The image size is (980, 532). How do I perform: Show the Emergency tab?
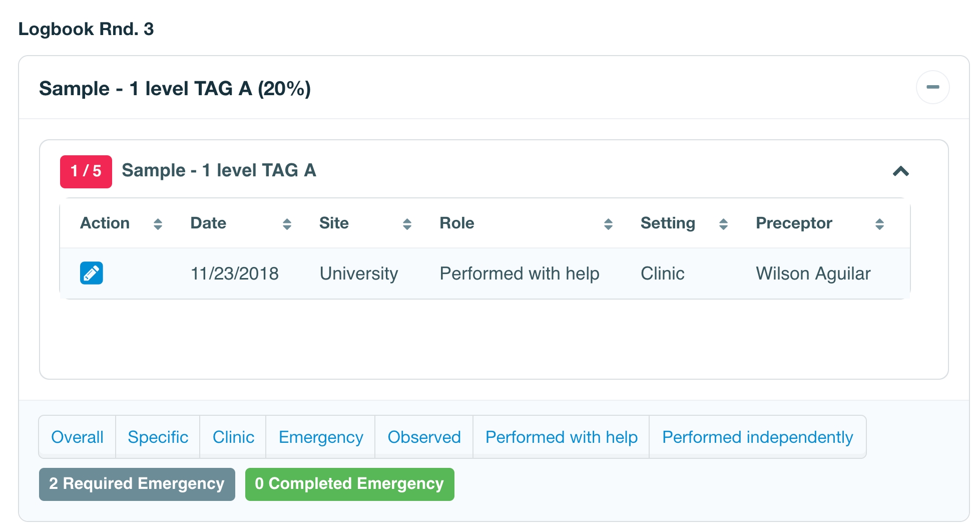pos(320,437)
